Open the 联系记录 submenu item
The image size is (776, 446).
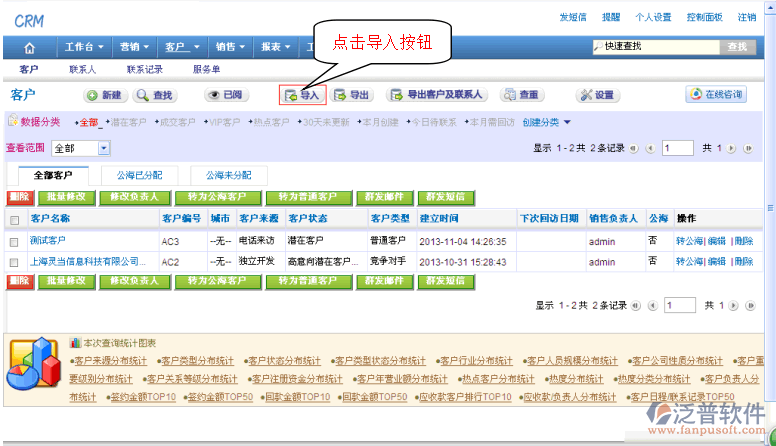[x=145, y=70]
